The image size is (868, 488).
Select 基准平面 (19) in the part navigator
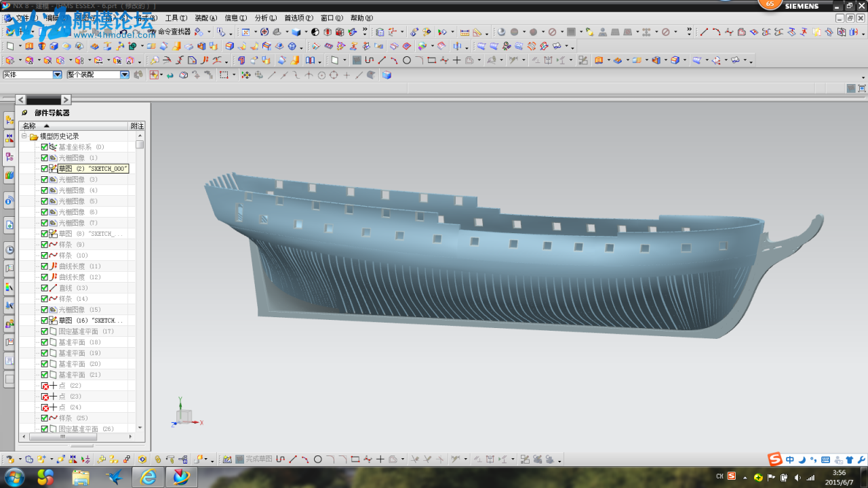(x=79, y=353)
